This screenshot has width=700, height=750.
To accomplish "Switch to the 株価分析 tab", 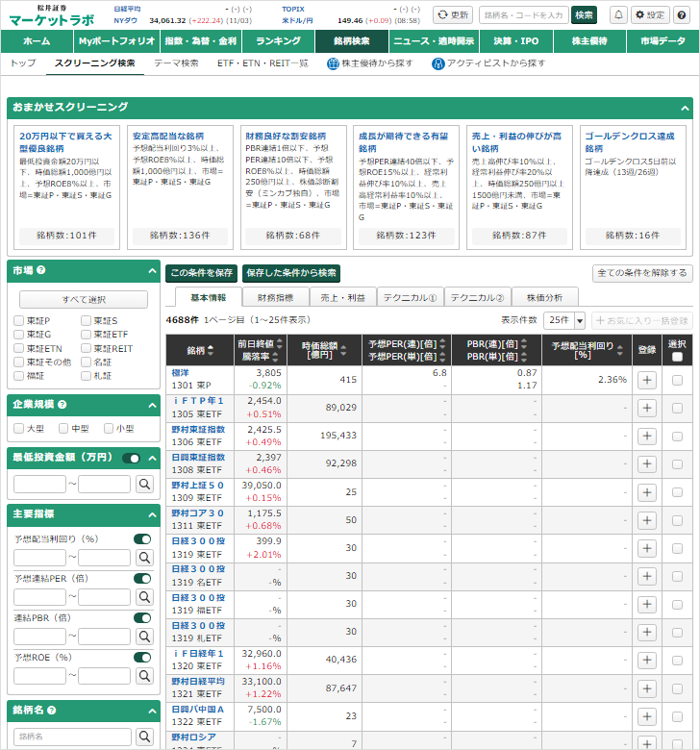I will click(544, 297).
